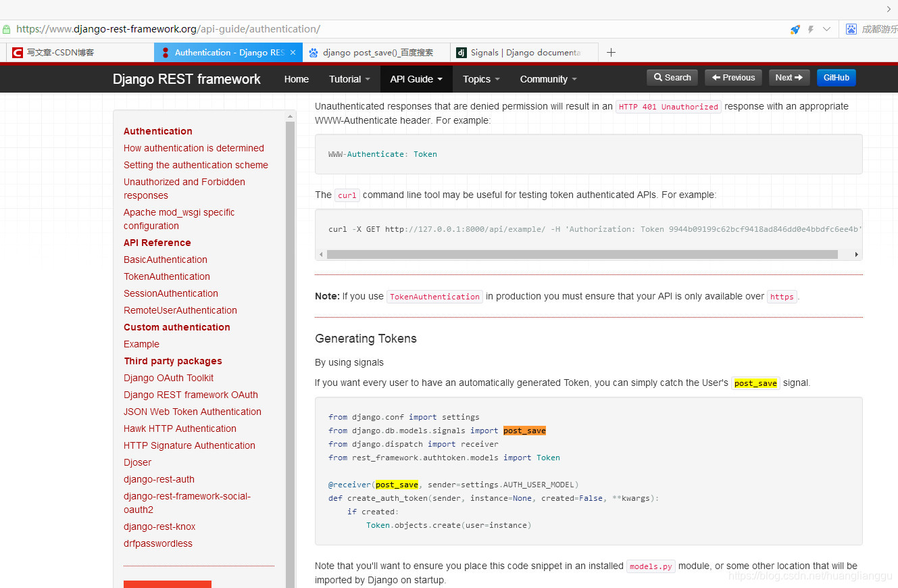
Task: Expand the Topics dropdown menu
Action: coord(481,79)
